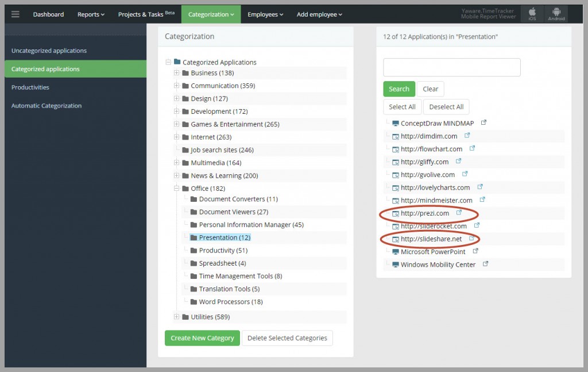
Task: Click the ConceptDraw MINDMAP monitor icon
Action: (x=395, y=124)
